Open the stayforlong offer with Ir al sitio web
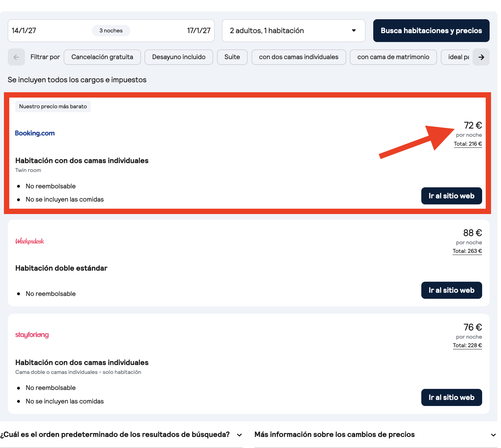Screen dimensions: 501x448 tap(452, 397)
